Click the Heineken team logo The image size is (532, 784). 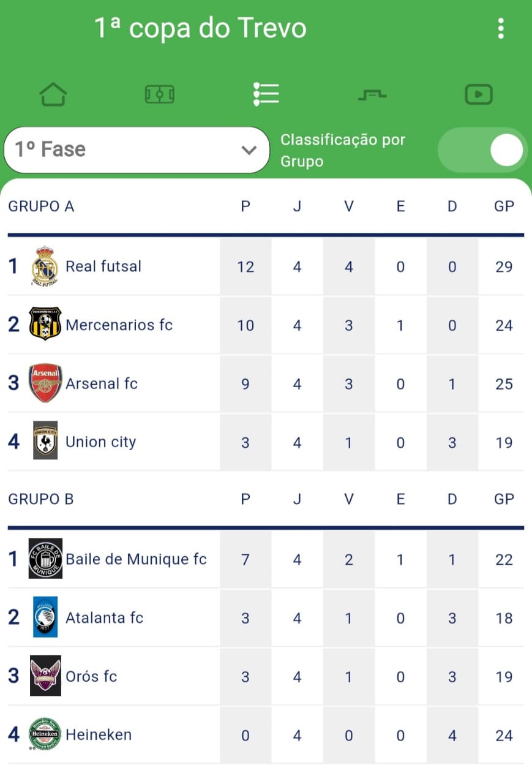click(x=43, y=734)
